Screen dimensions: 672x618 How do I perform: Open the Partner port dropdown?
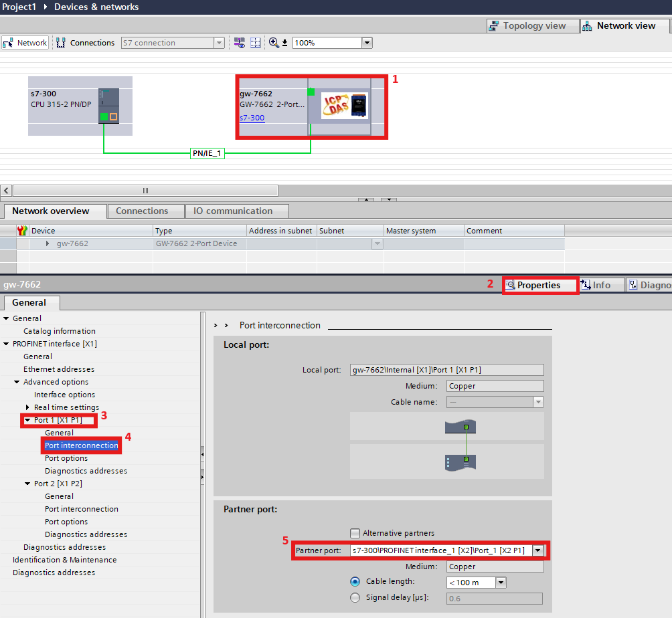click(x=537, y=550)
